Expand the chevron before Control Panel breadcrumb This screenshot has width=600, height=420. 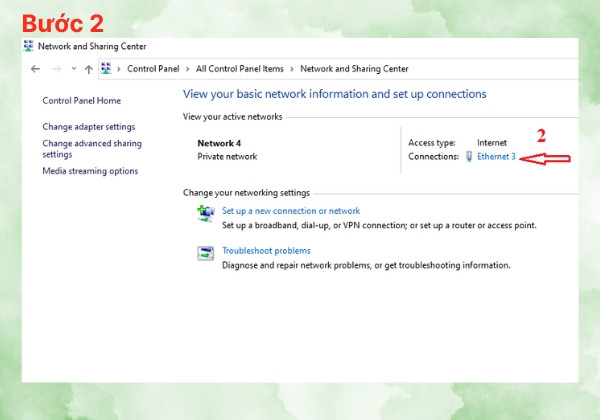click(x=119, y=69)
